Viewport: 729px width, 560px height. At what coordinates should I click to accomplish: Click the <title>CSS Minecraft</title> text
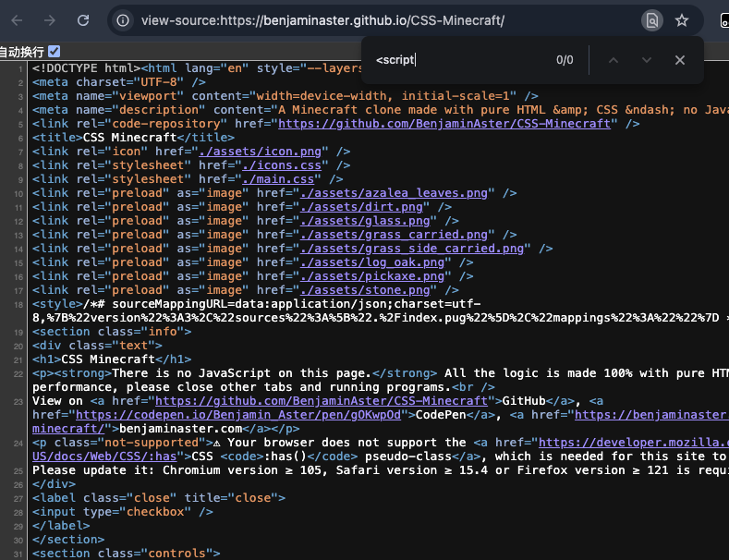tap(133, 138)
